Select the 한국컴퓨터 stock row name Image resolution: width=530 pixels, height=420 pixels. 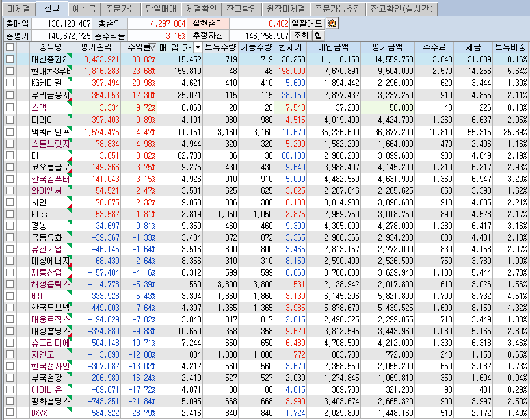(x=50, y=179)
